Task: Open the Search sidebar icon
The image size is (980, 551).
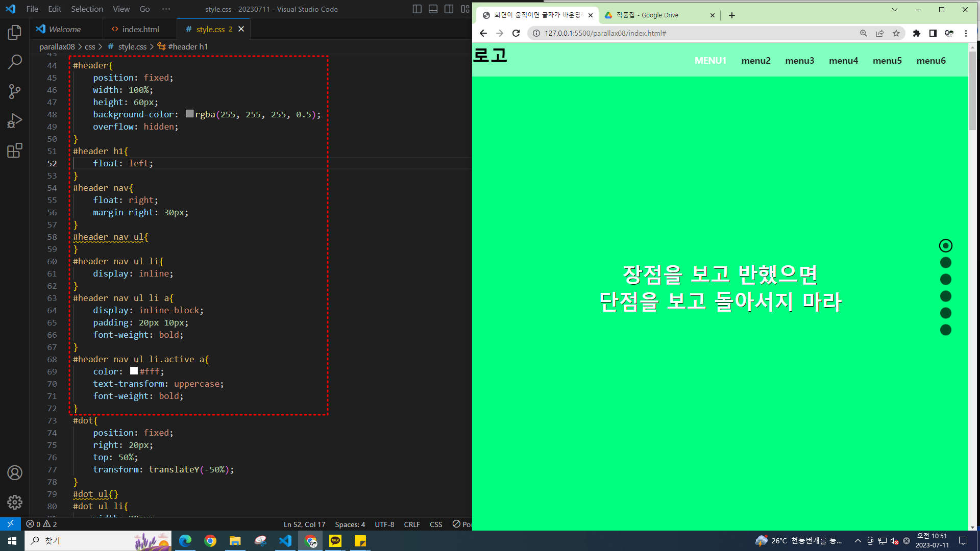Action: [15, 62]
